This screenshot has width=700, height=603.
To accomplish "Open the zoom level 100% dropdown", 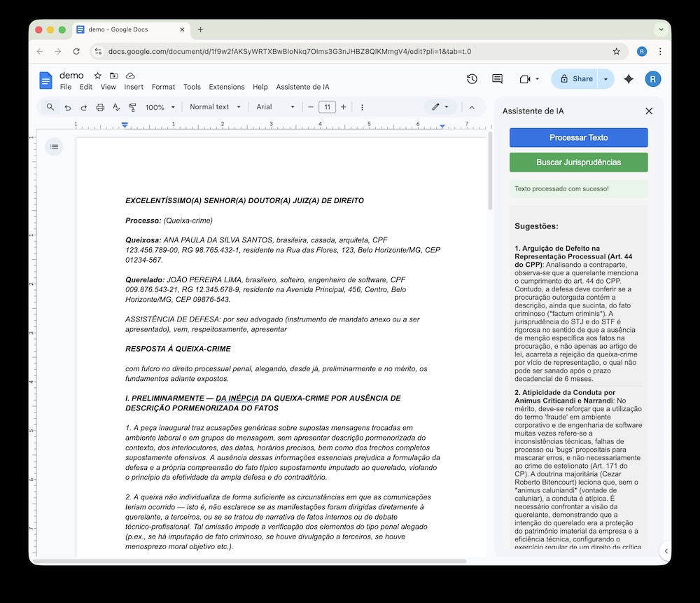I will (x=160, y=107).
